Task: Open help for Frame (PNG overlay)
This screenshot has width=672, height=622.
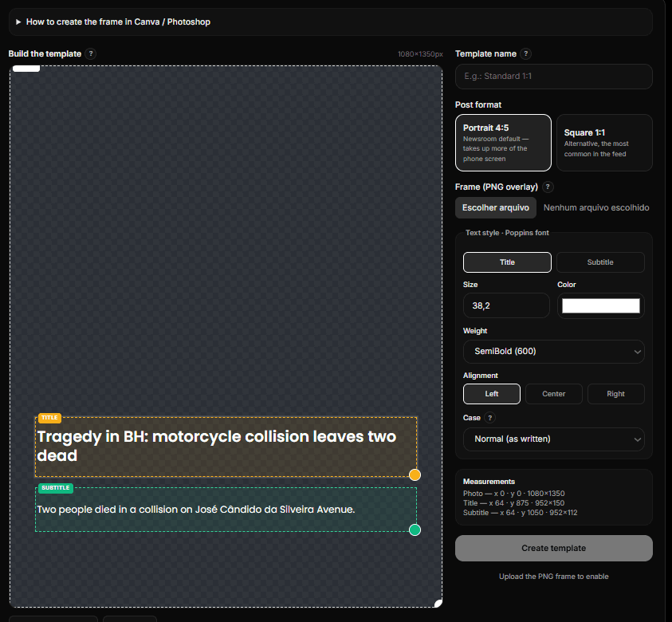Action: pyautogui.click(x=548, y=187)
